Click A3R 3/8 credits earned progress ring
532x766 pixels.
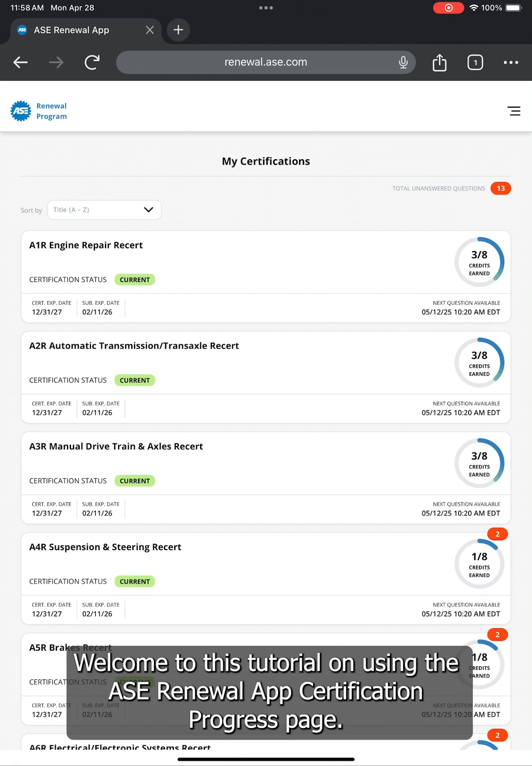479,463
